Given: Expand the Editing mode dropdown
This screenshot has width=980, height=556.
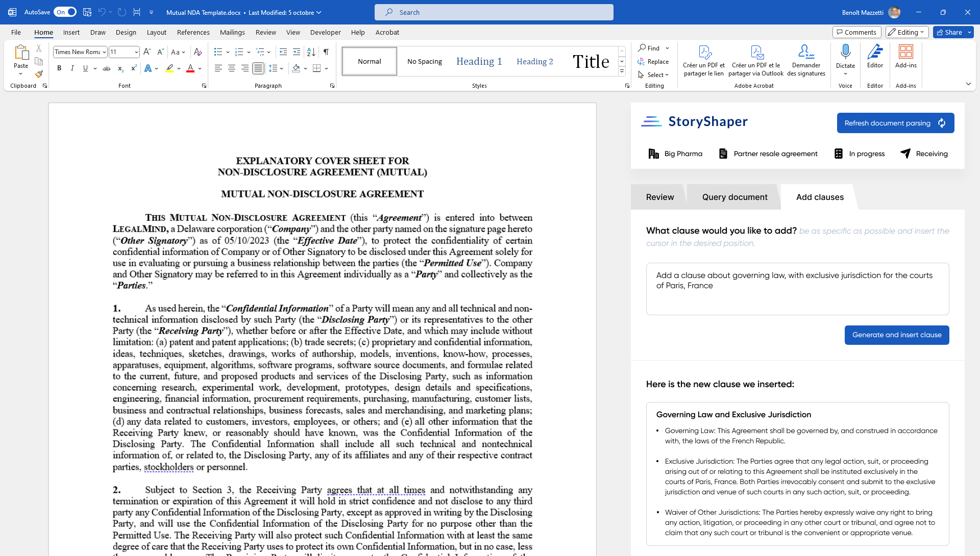Looking at the screenshot, I should 906,32.
